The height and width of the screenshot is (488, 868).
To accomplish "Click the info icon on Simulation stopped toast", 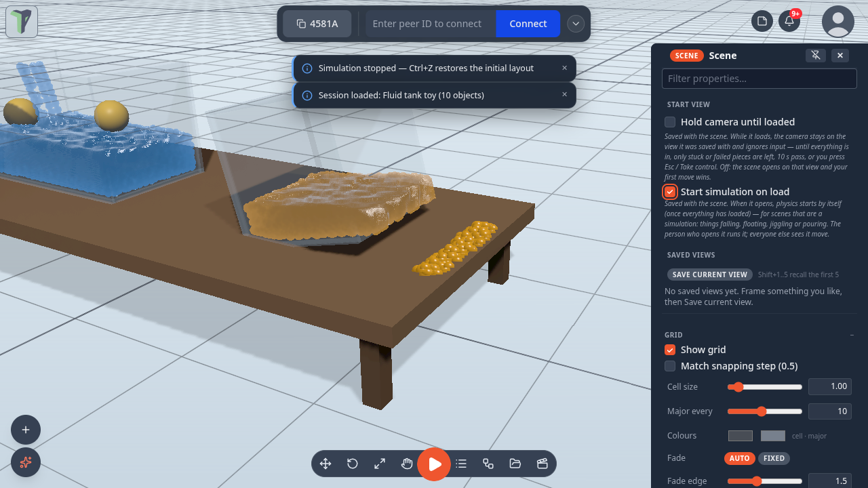I will point(307,68).
